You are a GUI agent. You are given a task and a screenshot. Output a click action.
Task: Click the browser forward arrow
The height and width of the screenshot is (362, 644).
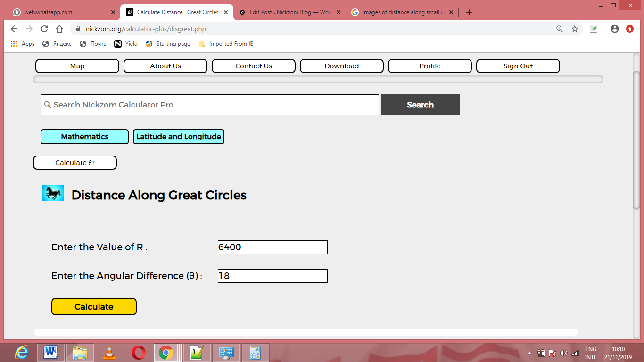[29, 29]
